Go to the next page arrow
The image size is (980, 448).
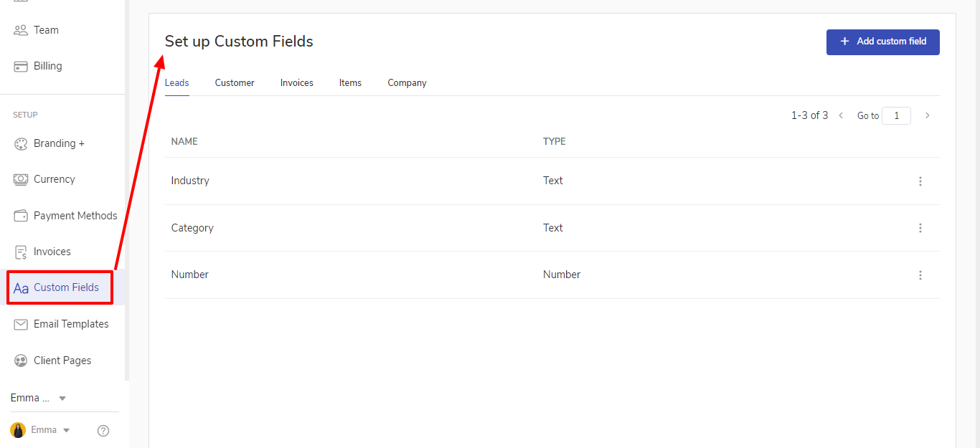(928, 115)
